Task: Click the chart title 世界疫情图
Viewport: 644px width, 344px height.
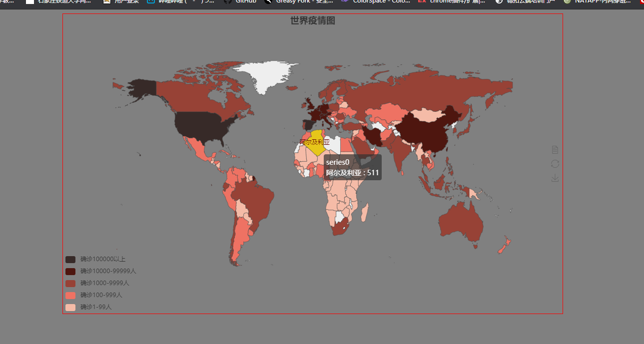Action: [x=313, y=20]
